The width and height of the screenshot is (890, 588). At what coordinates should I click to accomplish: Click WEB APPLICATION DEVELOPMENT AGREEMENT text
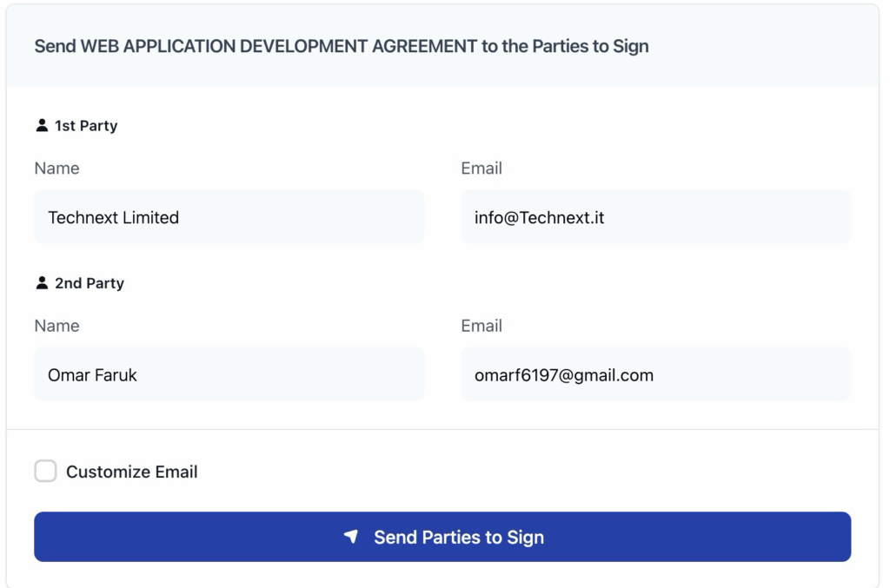[x=279, y=46]
